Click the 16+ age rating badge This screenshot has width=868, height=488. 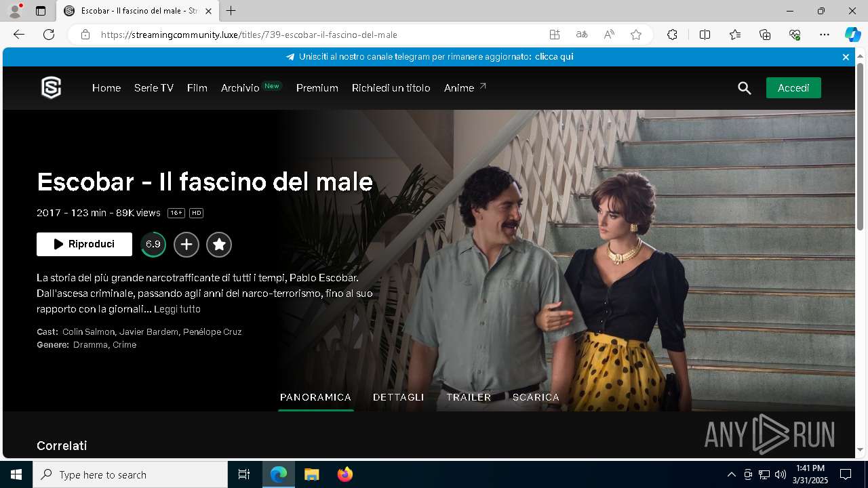[x=176, y=213]
